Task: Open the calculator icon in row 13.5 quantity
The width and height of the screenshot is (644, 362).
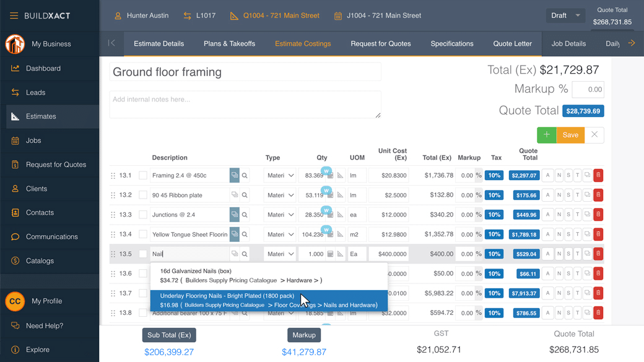Action: (330, 254)
